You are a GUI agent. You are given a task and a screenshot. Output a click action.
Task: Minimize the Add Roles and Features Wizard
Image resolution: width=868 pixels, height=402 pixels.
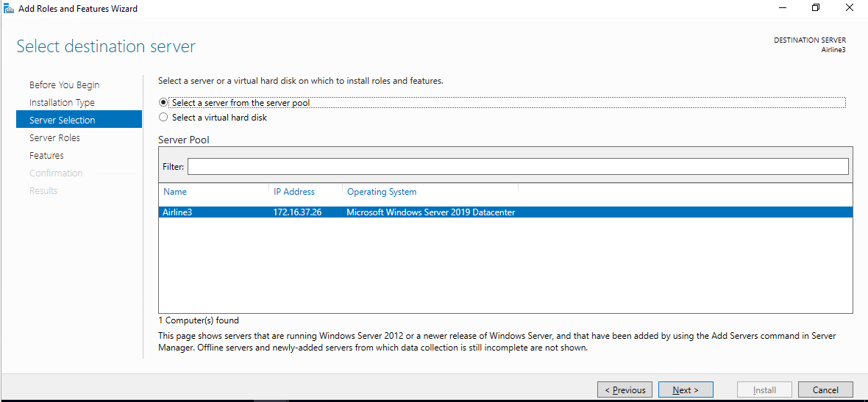[x=782, y=8]
